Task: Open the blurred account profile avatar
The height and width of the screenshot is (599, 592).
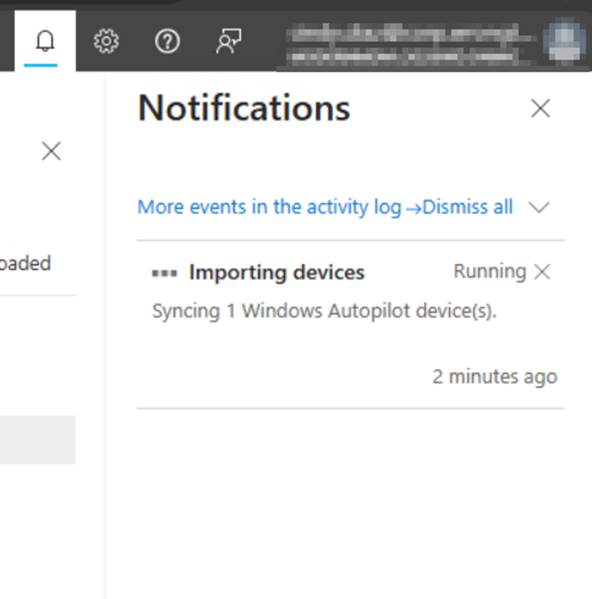Action: 565,40
